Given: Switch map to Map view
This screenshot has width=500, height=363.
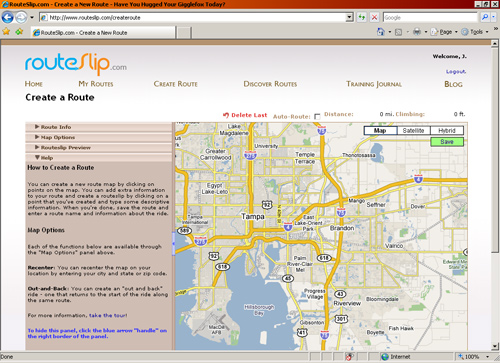Looking at the screenshot, I should point(380,130).
